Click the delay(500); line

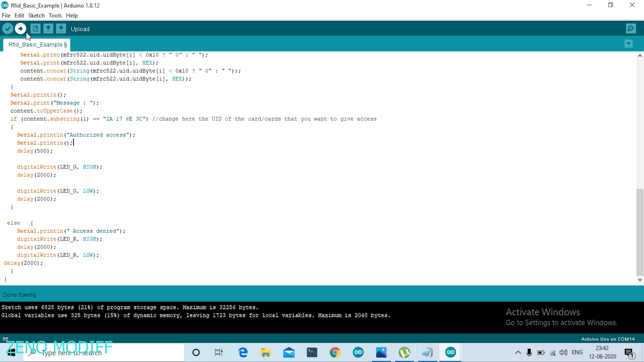tap(35, 151)
